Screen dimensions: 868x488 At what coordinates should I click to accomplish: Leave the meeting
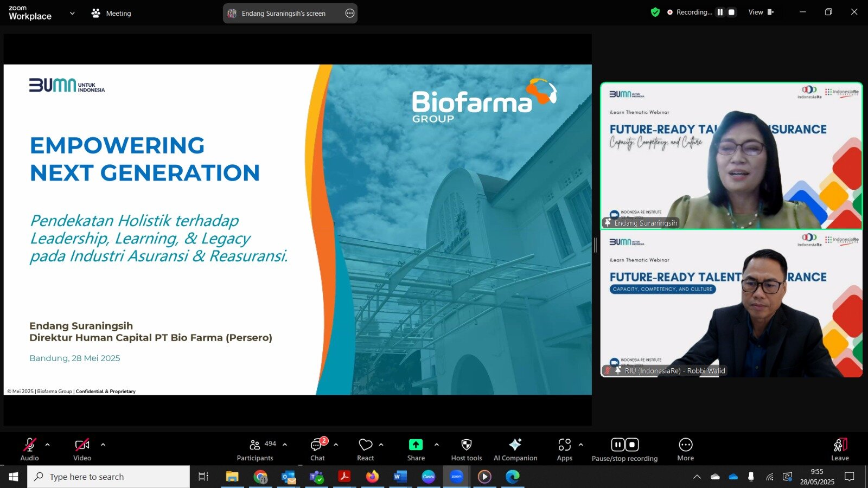coord(840,450)
